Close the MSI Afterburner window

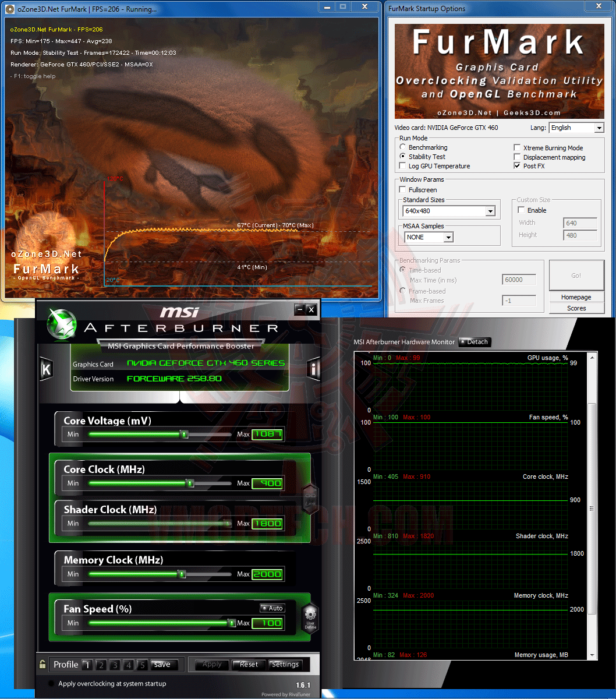tap(311, 310)
